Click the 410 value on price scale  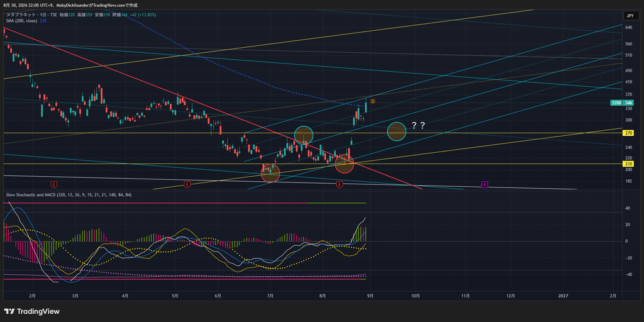coord(628,82)
